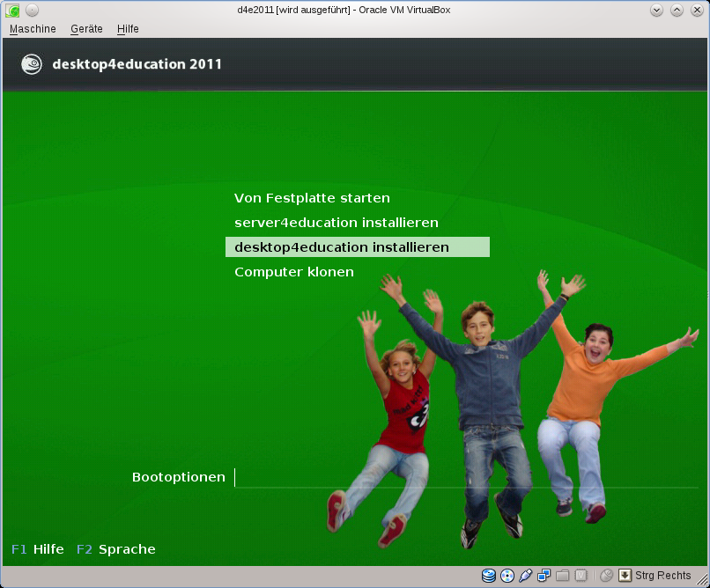This screenshot has height=588, width=710.
Task: Click the optical CD/DVD drive status icon
Action: click(x=507, y=576)
